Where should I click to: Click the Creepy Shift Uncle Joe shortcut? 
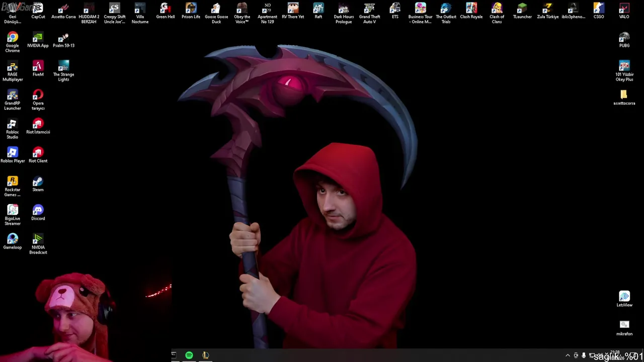[114, 13]
